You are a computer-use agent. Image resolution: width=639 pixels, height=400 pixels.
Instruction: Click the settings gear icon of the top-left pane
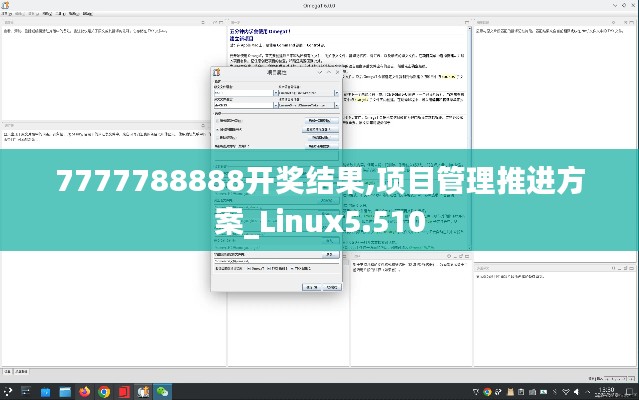tap(203, 22)
